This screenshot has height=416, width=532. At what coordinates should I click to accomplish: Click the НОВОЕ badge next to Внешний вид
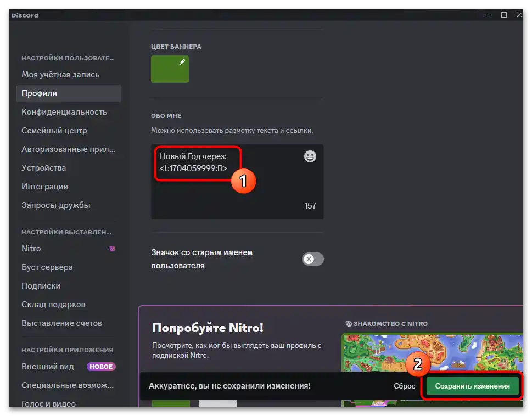tap(101, 367)
